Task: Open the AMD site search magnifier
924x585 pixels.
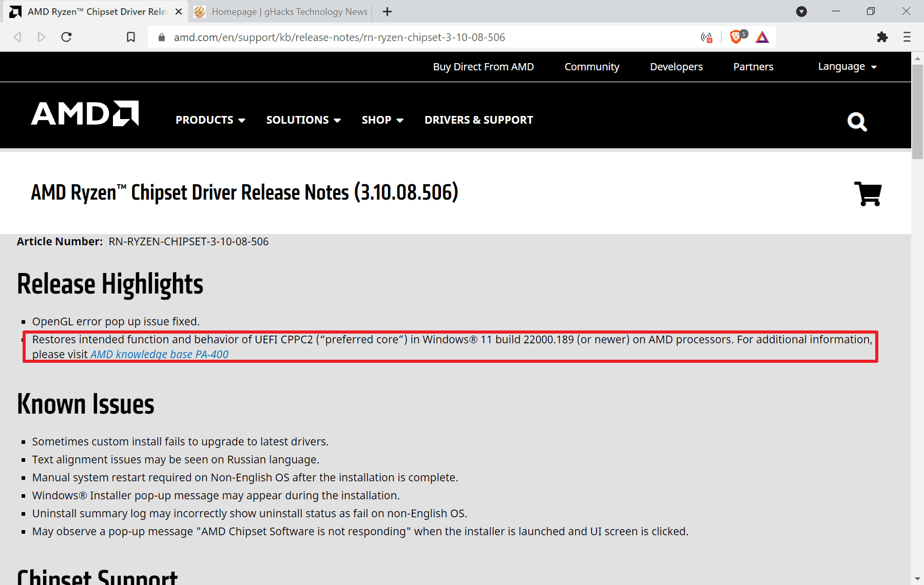Action: pos(857,122)
